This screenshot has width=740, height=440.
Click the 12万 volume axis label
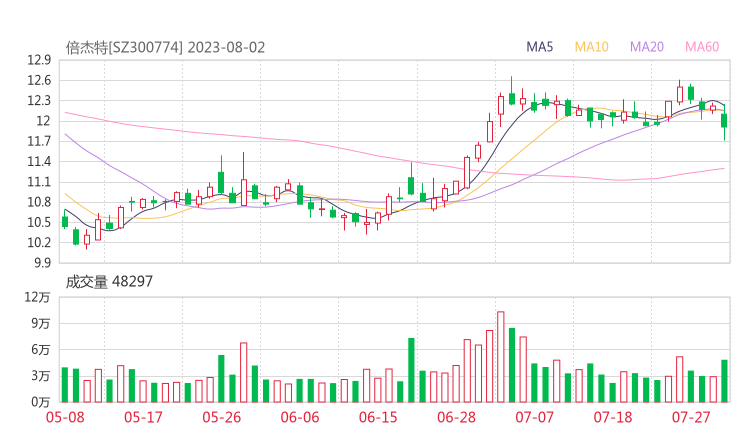click(37, 297)
